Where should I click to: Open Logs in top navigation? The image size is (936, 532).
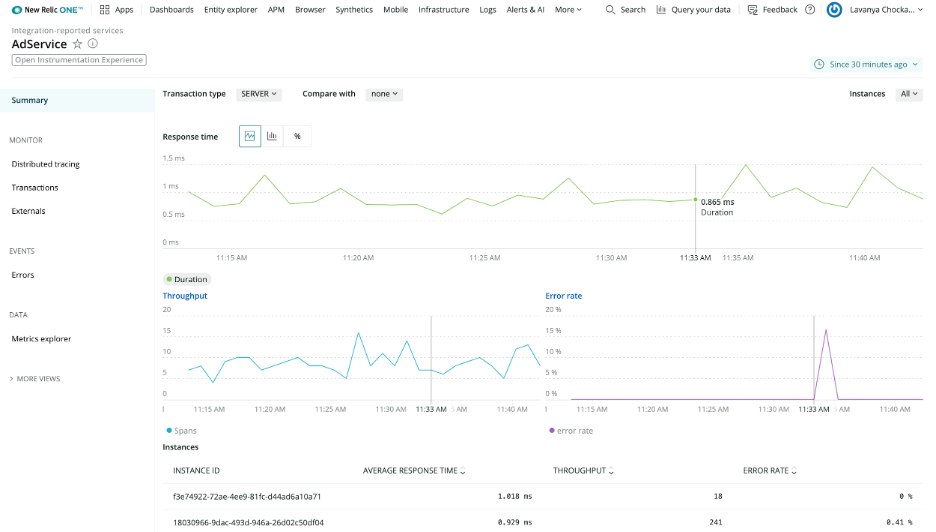point(488,10)
